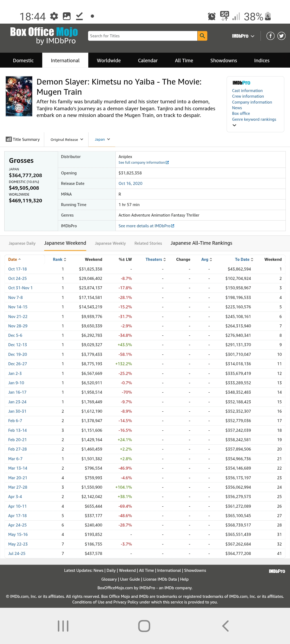Open the Box office link in IMDbPro card
The image size is (290, 644).
pos(241,114)
